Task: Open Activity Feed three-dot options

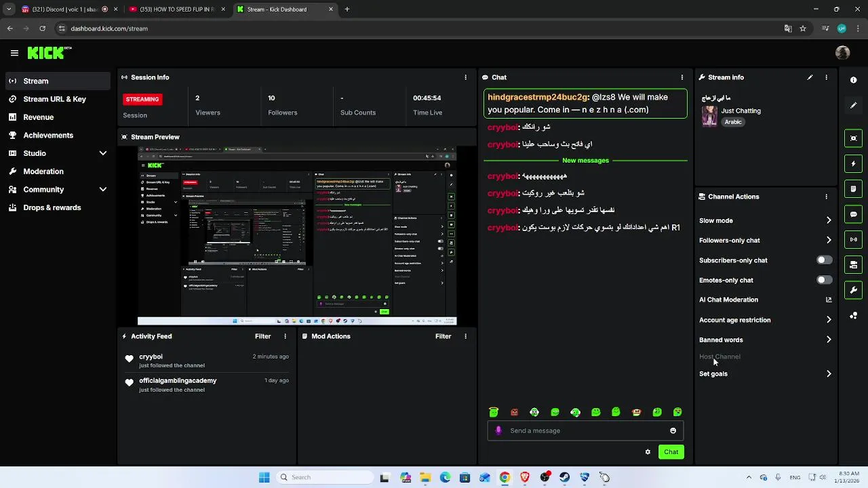Action: [x=285, y=336]
